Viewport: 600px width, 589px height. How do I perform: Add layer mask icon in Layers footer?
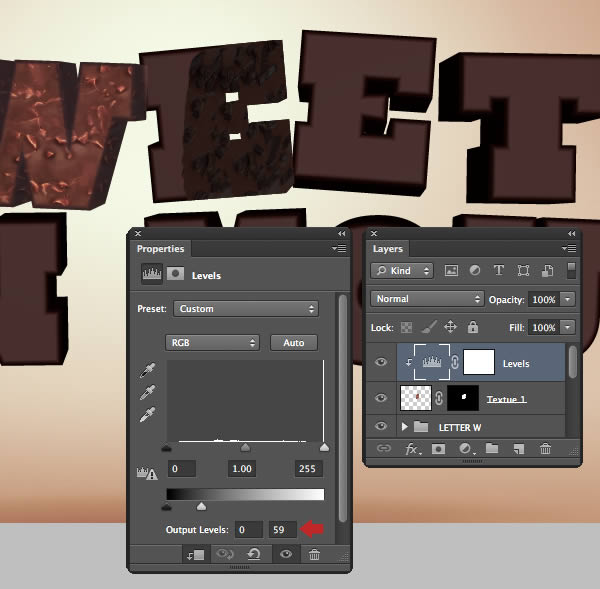pos(439,449)
